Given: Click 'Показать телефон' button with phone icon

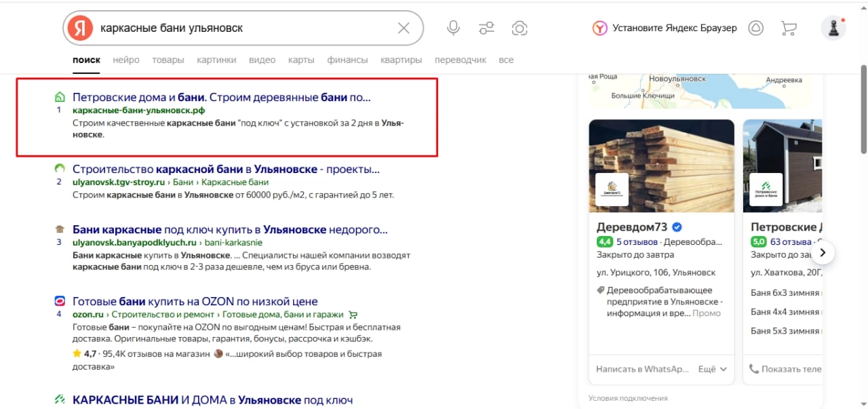Looking at the screenshot, I should 786,369.
